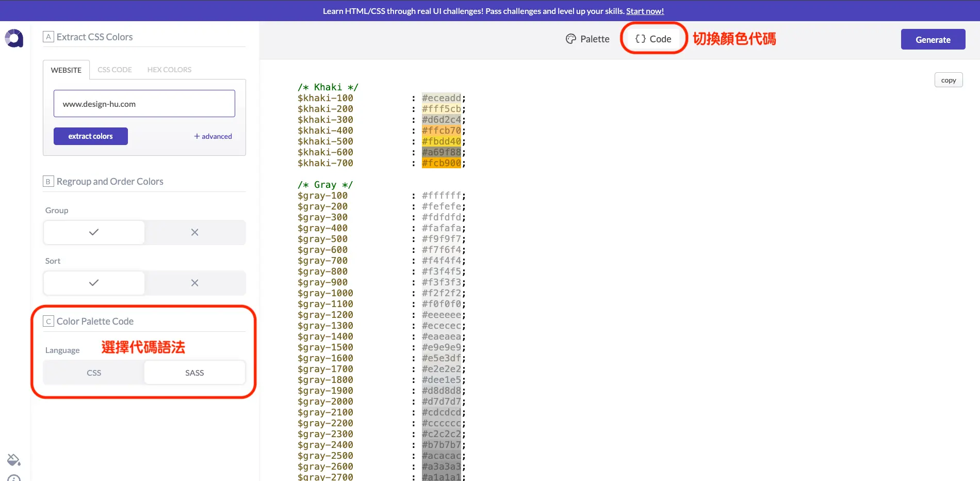This screenshot has width=980, height=481.
Task: Switch to the CSS CODE tab
Action: (115, 70)
